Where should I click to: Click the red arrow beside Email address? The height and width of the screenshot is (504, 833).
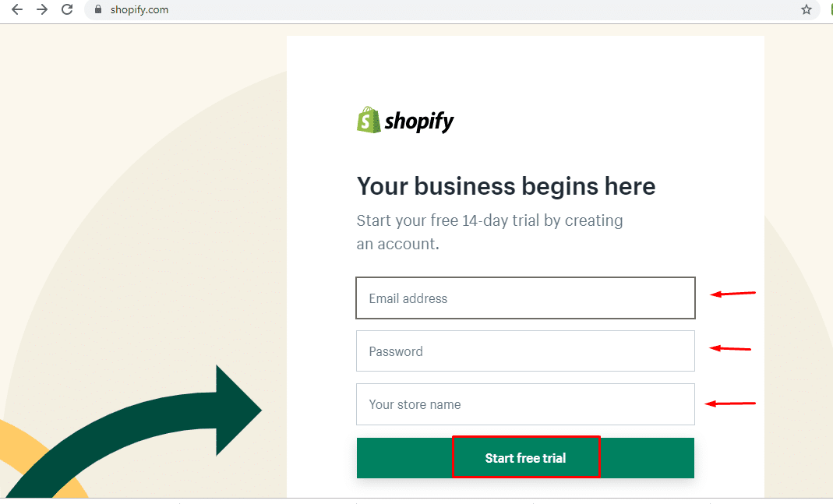732,294
